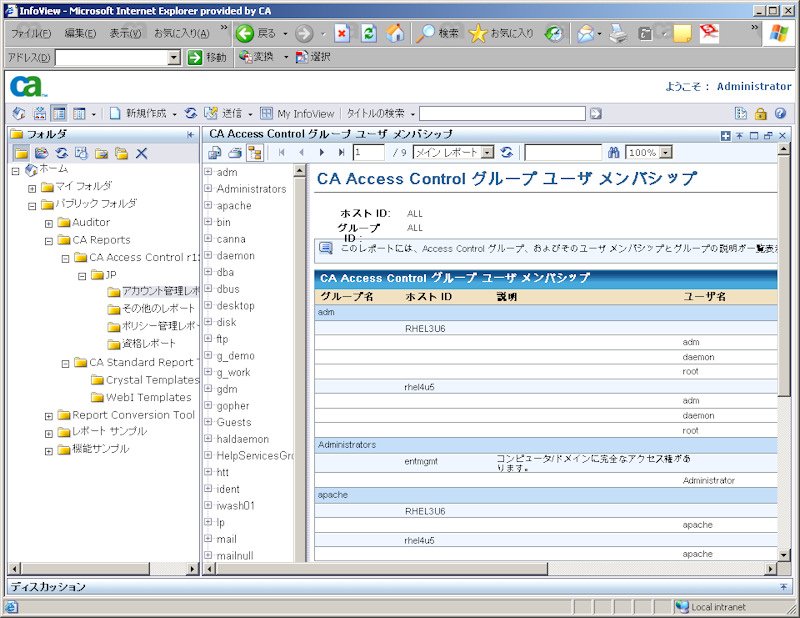Screen dimensions: 800x618
Task: Click the browser 戻る back button
Action: (x=256, y=34)
